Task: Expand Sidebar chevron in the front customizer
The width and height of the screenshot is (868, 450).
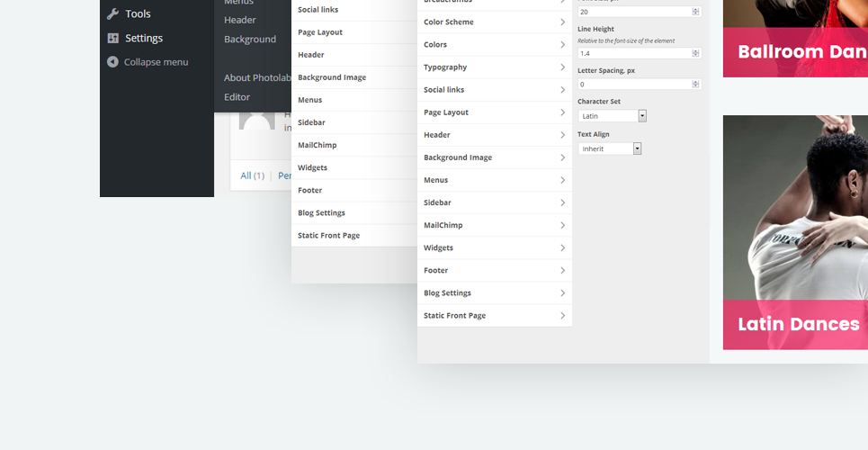Action: tap(562, 202)
